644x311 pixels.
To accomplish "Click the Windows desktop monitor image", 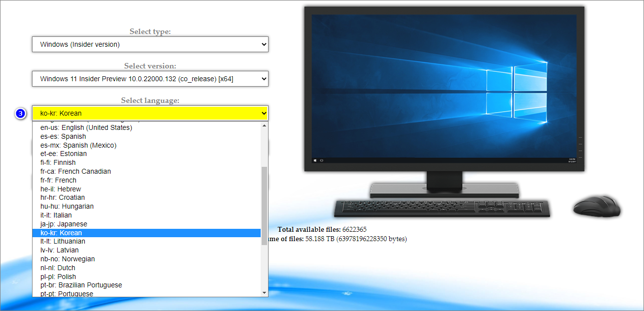I will (444, 101).
